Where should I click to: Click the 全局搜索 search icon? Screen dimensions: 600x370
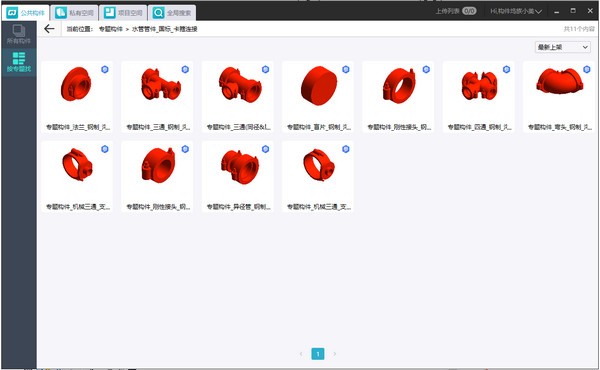[158, 13]
